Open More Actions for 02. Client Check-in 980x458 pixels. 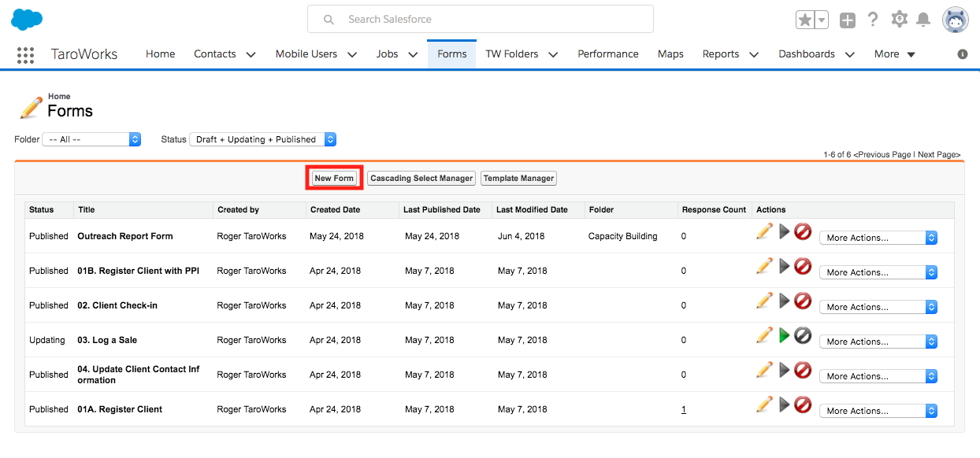(x=878, y=307)
